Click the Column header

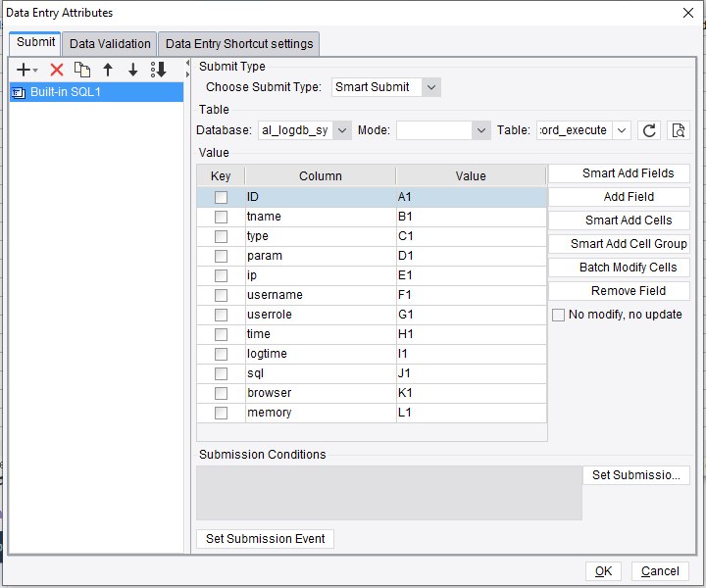click(321, 175)
